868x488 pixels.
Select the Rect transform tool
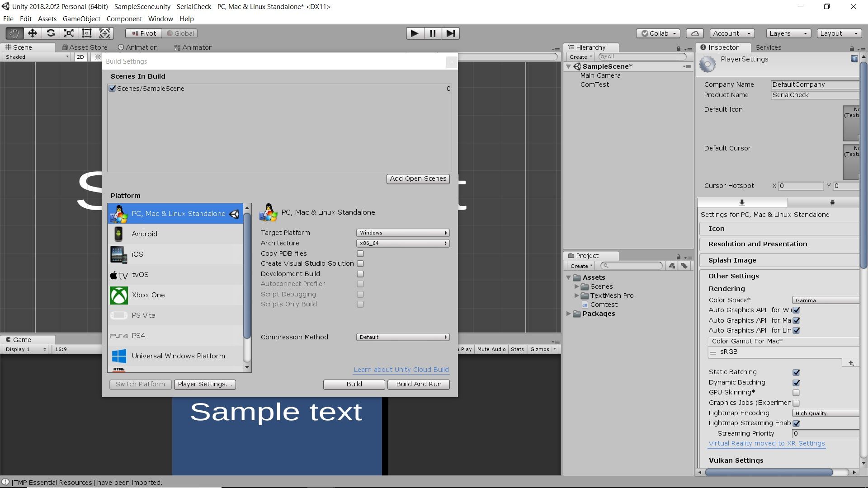click(x=86, y=33)
